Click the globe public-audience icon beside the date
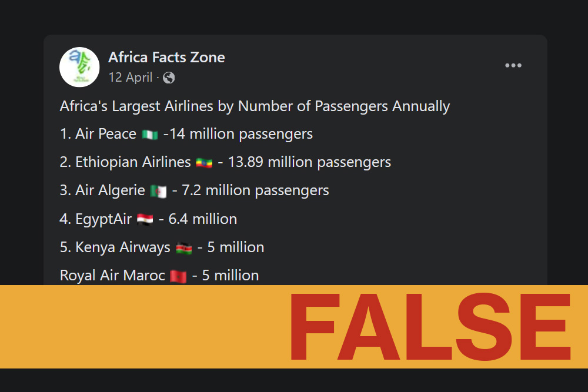The image size is (588, 392). pyautogui.click(x=169, y=78)
